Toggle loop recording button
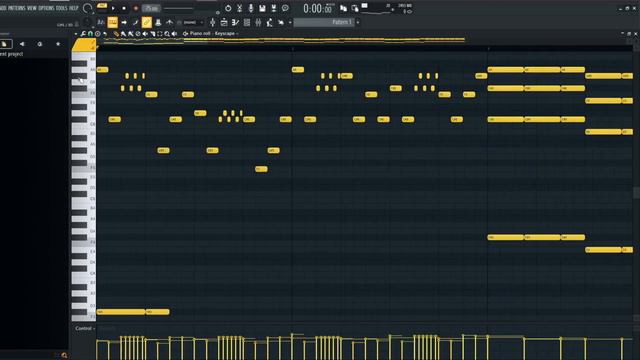640x360 pixels. click(x=274, y=8)
